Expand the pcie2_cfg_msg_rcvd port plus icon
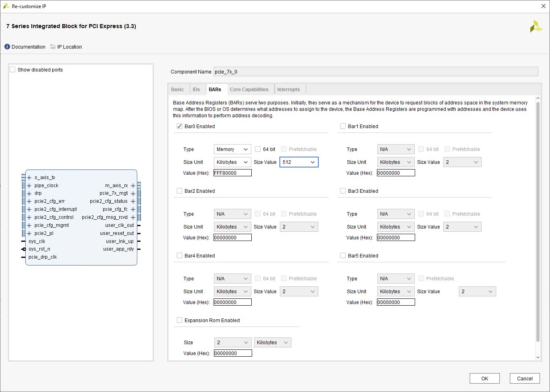550x392 pixels. (133, 217)
